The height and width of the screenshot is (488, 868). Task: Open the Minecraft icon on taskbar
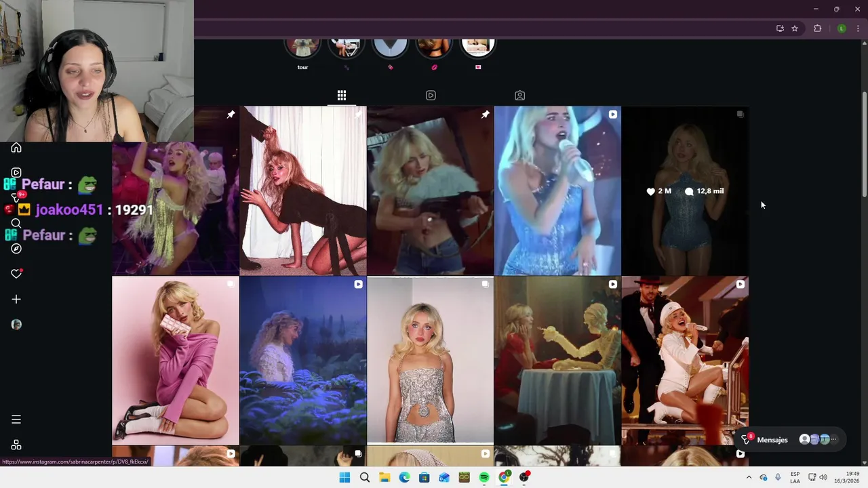click(465, 478)
